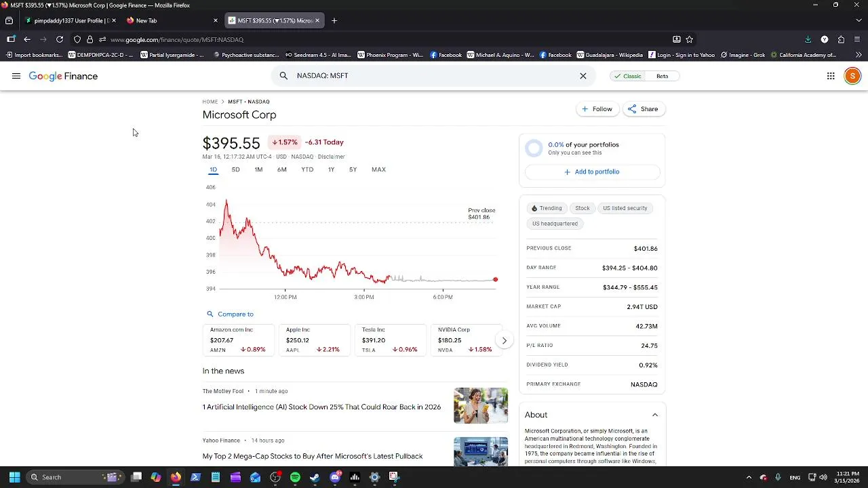Open the Motley Fool article thumbnail

pyautogui.click(x=481, y=405)
